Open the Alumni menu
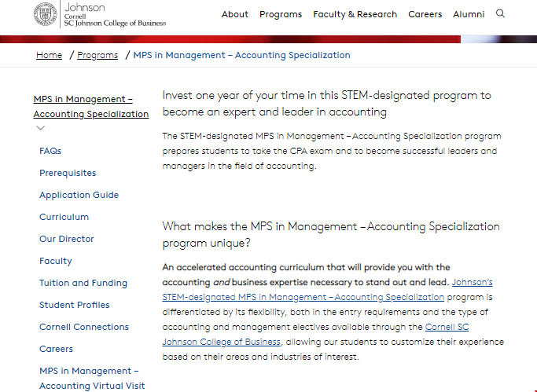537x392 pixels. [469, 14]
